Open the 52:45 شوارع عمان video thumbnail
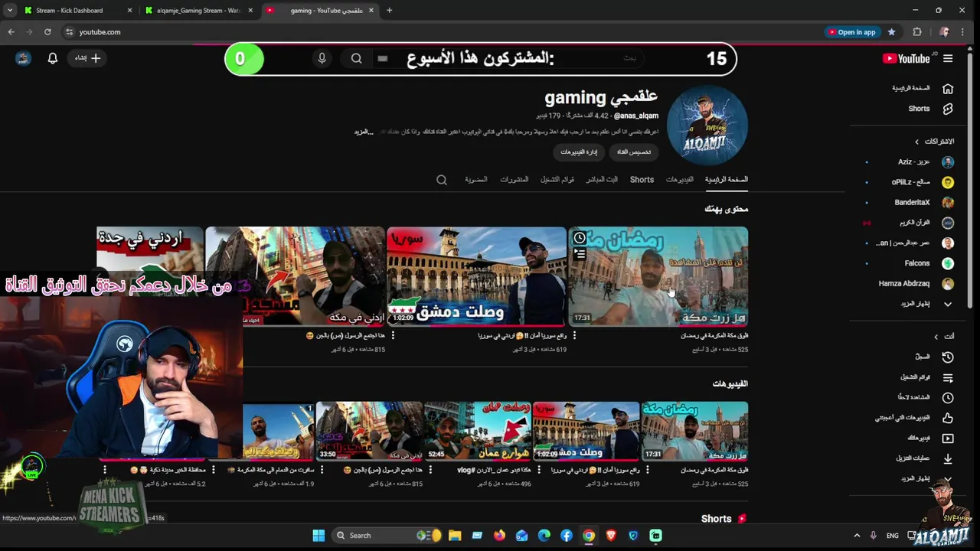980x551 pixels. tap(478, 431)
